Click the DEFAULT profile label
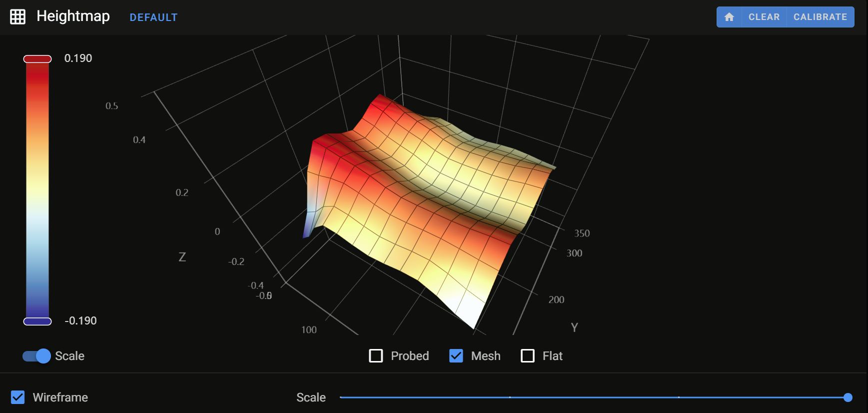Screen dimensions: 868x413 pos(153,17)
